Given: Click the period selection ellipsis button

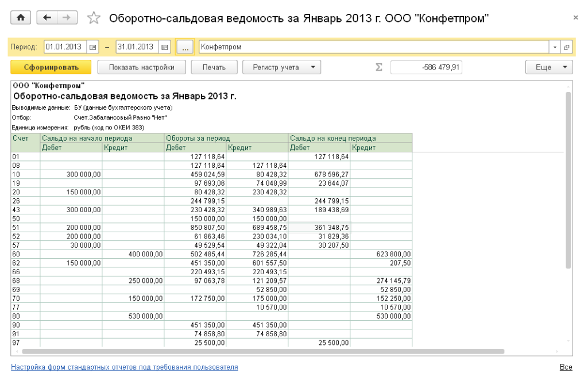Looking at the screenshot, I should point(184,47).
